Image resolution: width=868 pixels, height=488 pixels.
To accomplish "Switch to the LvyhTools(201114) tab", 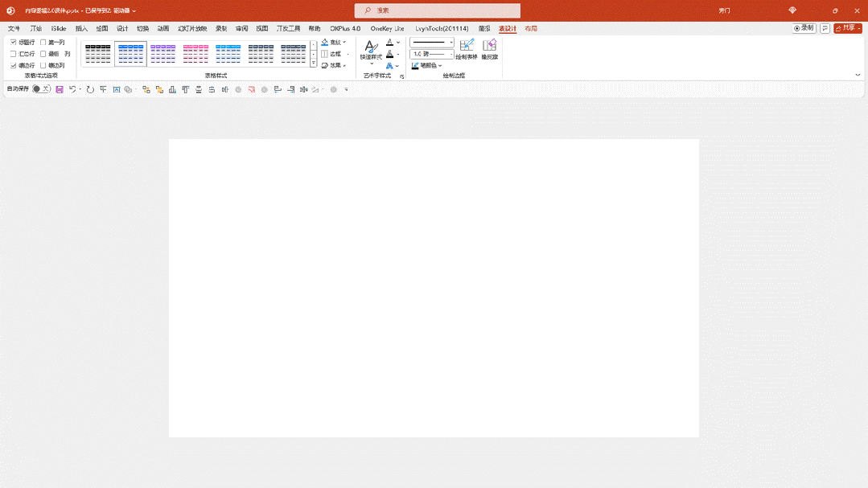I will pos(442,28).
